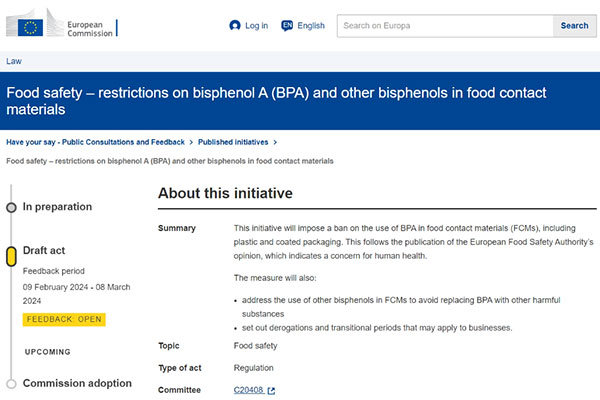600x400 pixels.
Task: Click chevron after Published initiatives breadcrumb
Action: click(275, 142)
